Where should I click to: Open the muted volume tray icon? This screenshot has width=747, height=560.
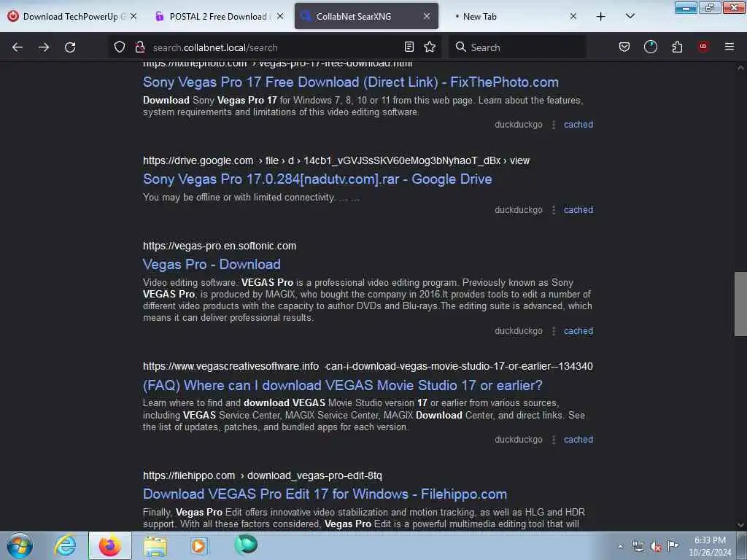coord(656,547)
